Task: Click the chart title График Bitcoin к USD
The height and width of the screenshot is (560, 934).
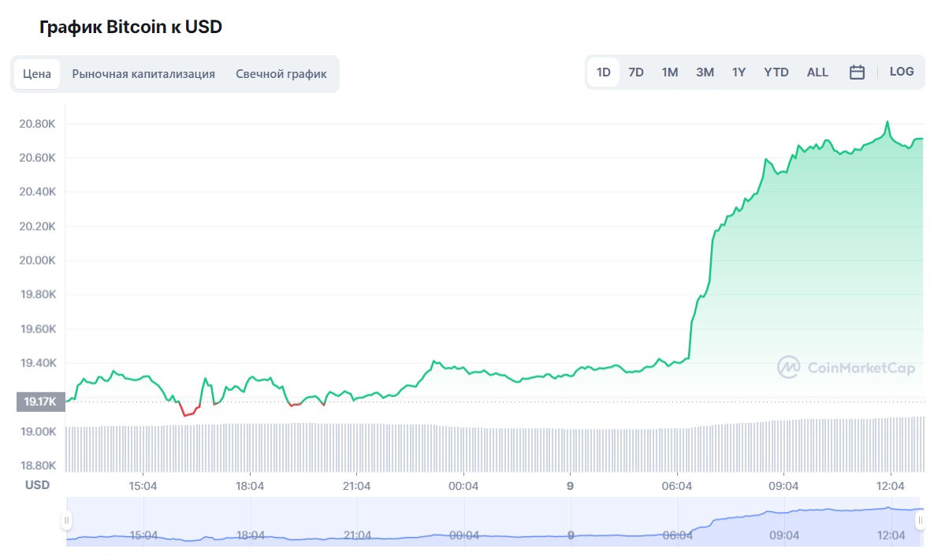Action: tap(130, 26)
